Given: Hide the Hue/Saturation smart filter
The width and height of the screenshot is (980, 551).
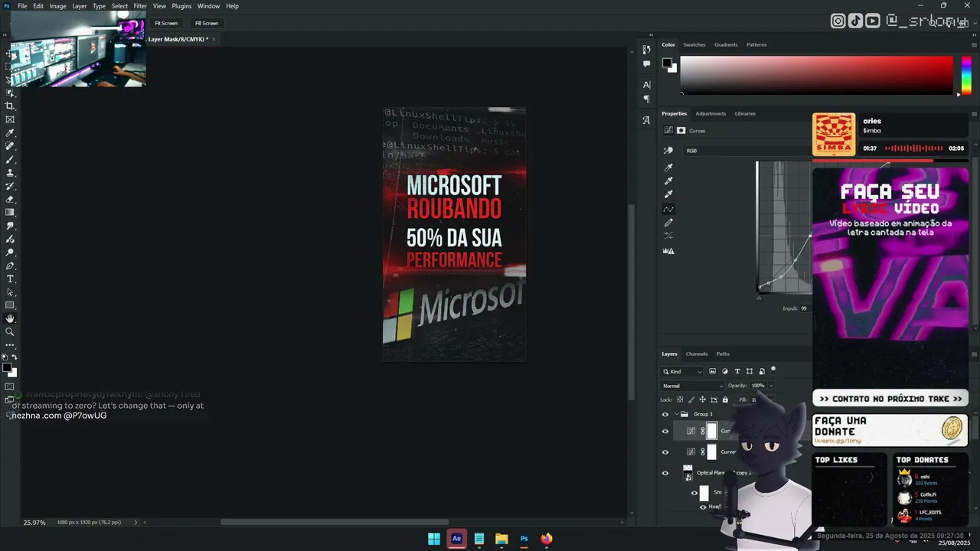Looking at the screenshot, I should click(703, 507).
